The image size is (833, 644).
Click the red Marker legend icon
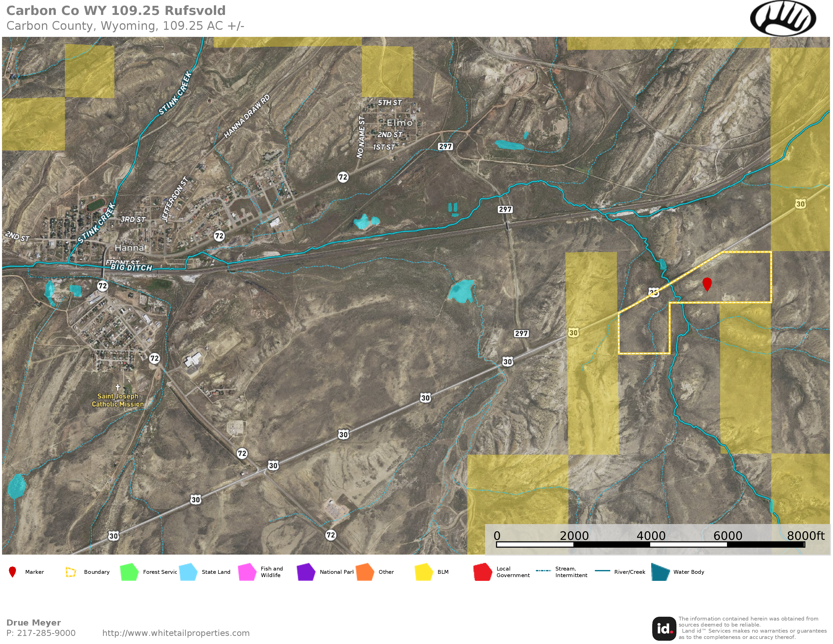click(12, 572)
